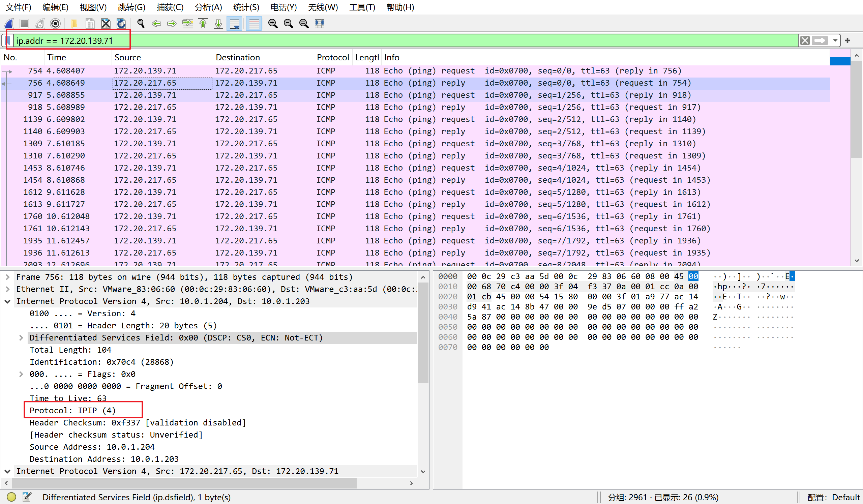Screen dimensions: 863x504
Task: Start capture with the shark fin icon
Action: [x=9, y=23]
